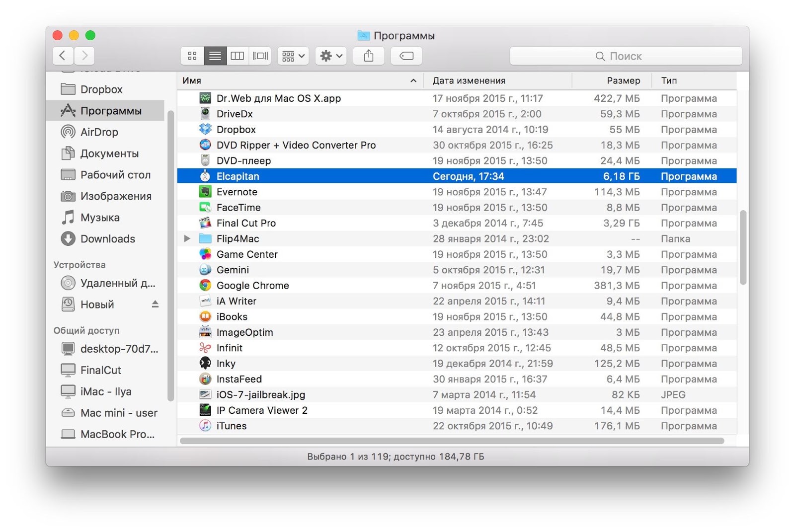Screen dimensions: 795x532
Task: Click the back navigation arrow
Action: 63,56
